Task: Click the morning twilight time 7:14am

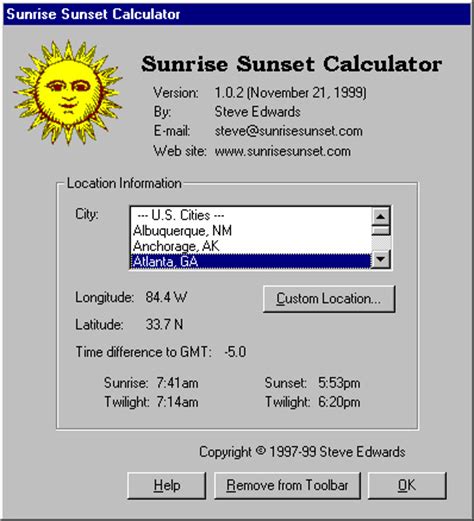Action: click(x=177, y=402)
